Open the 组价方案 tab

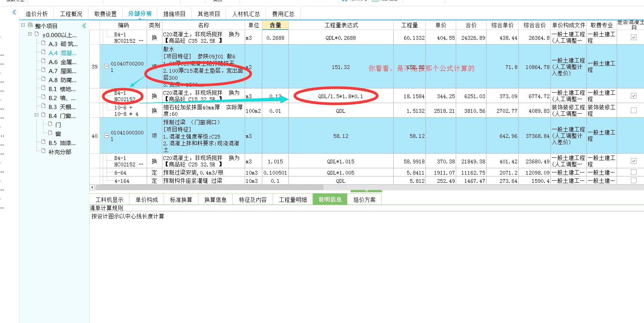(x=364, y=200)
